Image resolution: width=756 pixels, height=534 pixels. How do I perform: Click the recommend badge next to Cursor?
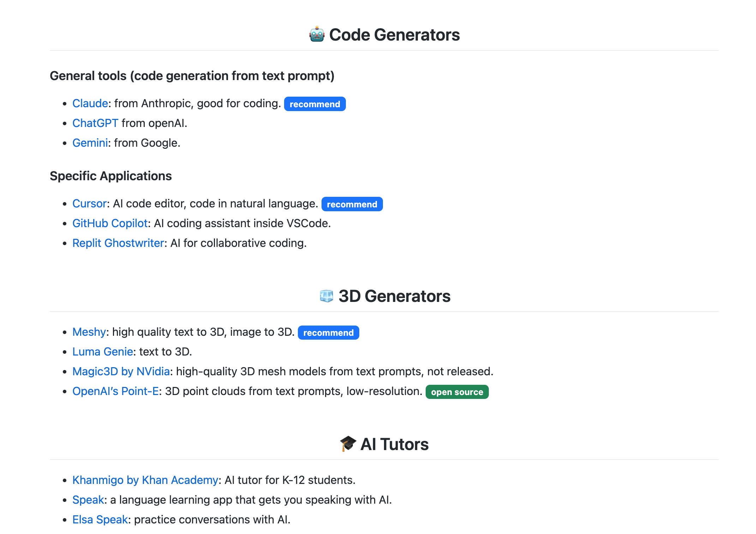(x=352, y=204)
